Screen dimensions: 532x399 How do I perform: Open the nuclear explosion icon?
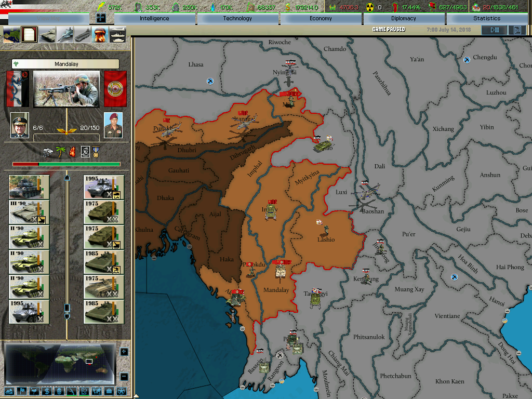click(x=100, y=35)
